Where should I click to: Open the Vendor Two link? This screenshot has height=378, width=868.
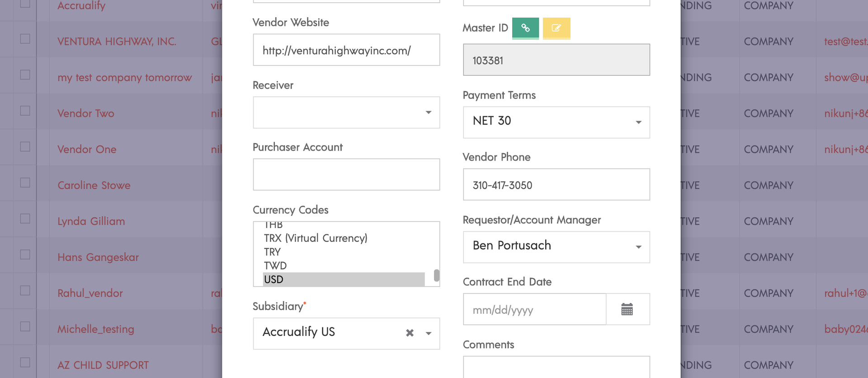[86, 113]
